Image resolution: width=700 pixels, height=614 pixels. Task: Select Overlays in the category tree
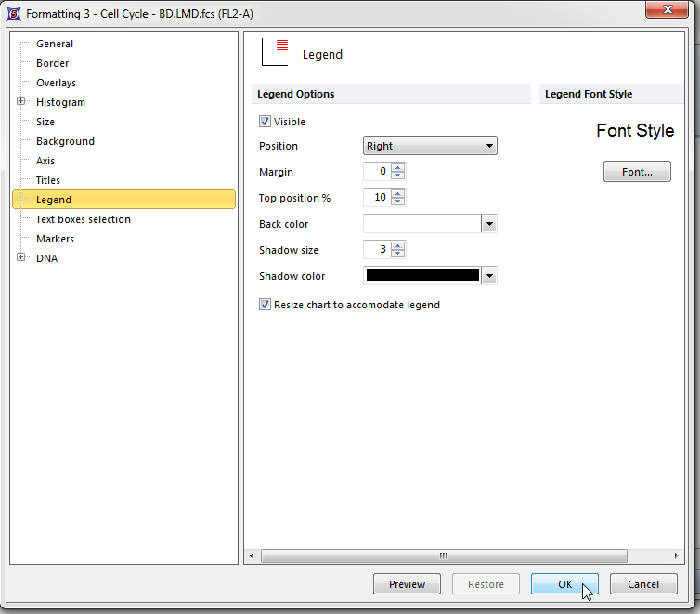coord(56,83)
